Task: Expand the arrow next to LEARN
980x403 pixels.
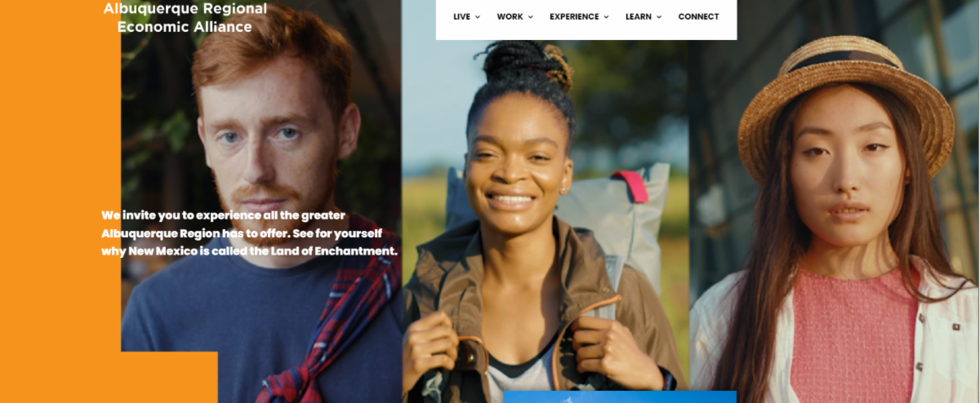Action: pyautogui.click(x=659, y=17)
